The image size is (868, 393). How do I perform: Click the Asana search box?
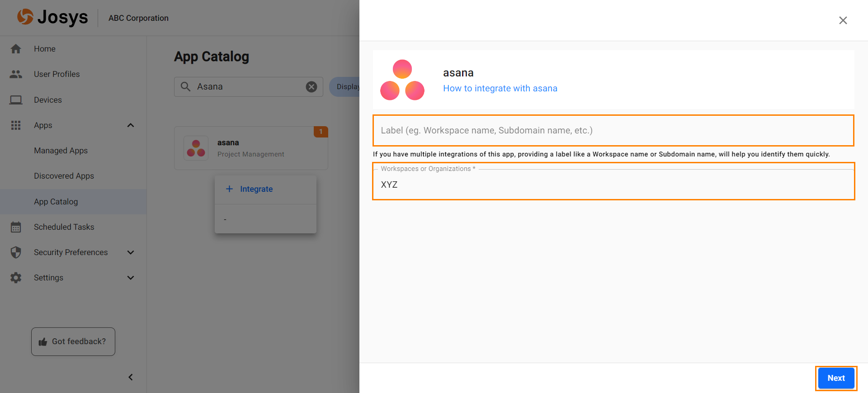[x=249, y=87]
